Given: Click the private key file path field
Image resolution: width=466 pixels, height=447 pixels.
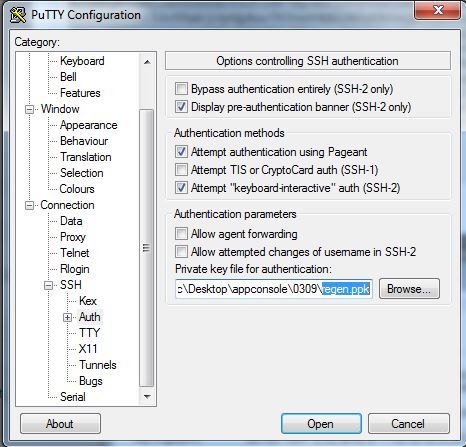Looking at the screenshot, I should [274, 289].
